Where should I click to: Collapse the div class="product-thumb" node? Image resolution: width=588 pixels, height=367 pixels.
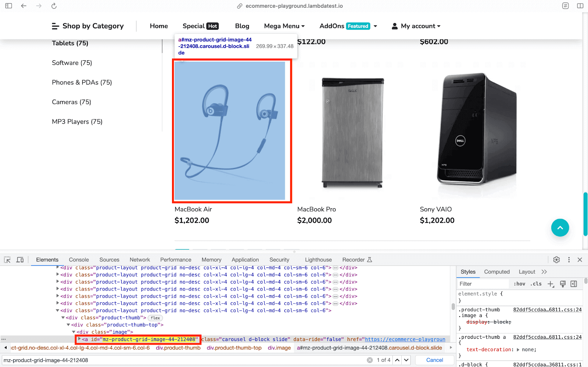[63, 318]
